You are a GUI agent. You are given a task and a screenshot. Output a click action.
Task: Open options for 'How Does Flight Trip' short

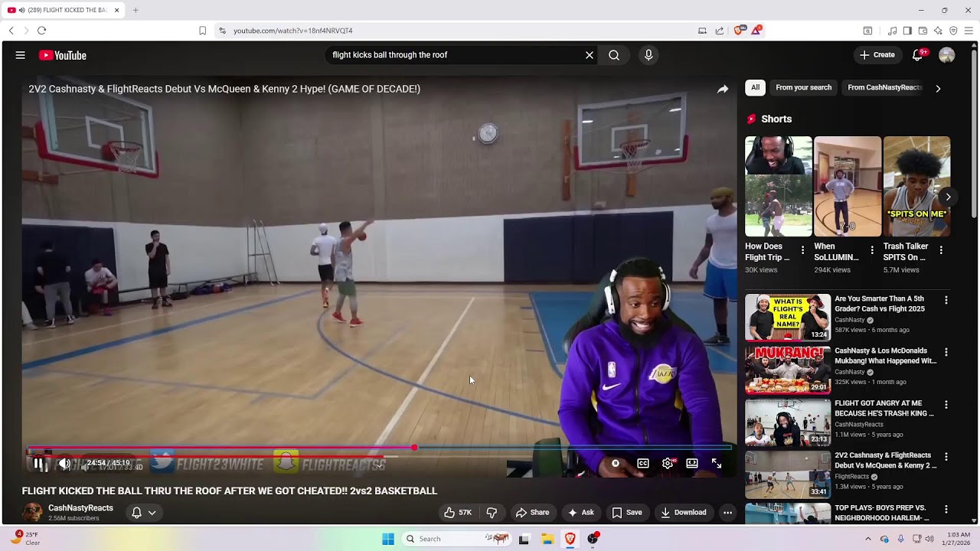[x=802, y=250]
